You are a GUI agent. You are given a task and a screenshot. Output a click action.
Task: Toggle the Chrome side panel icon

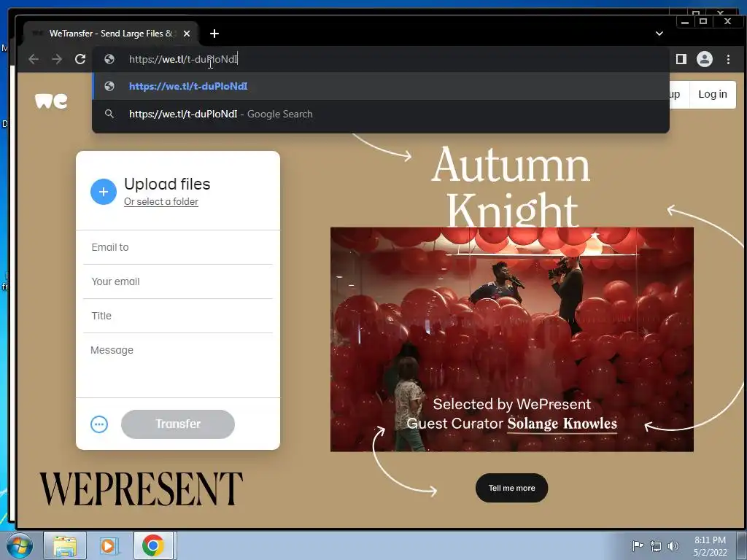click(x=681, y=59)
